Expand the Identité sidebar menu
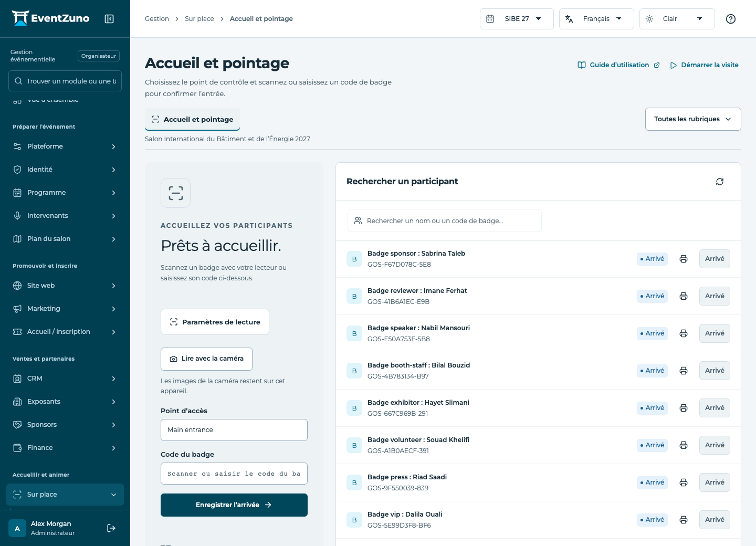This screenshot has width=756, height=546. (65, 170)
